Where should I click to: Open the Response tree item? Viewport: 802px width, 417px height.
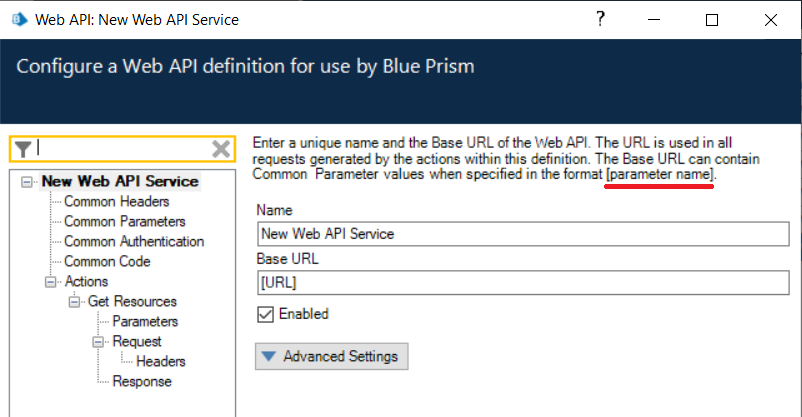point(141,382)
